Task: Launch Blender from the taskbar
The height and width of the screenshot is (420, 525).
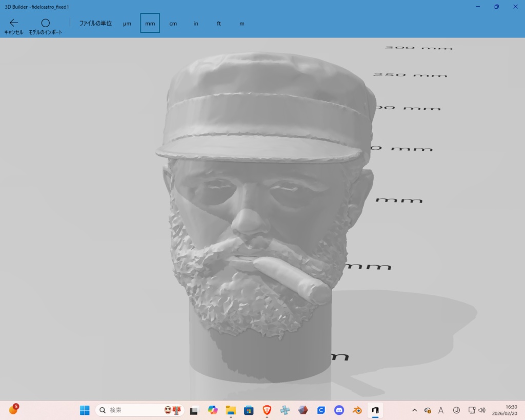Action: [357, 410]
